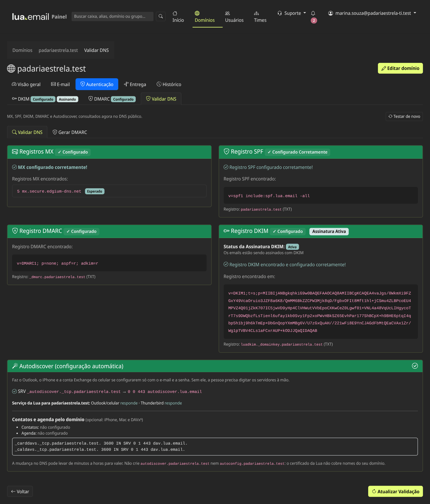430x504 pixels.
Task: Click the notification count badge 2
Action: (x=314, y=20)
